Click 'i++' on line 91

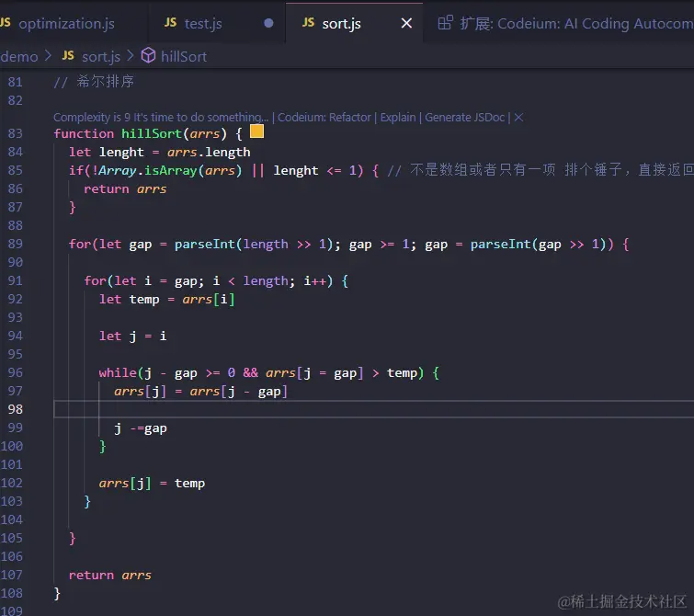314,281
